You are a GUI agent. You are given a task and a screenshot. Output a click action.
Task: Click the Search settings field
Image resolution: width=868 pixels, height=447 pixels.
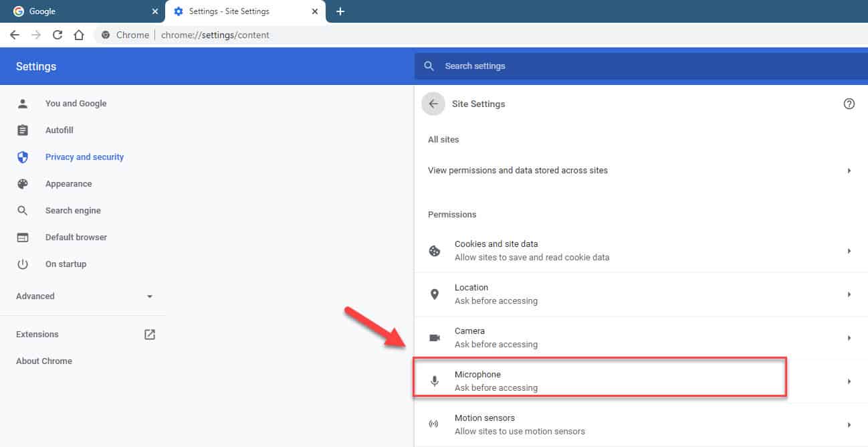(641, 66)
